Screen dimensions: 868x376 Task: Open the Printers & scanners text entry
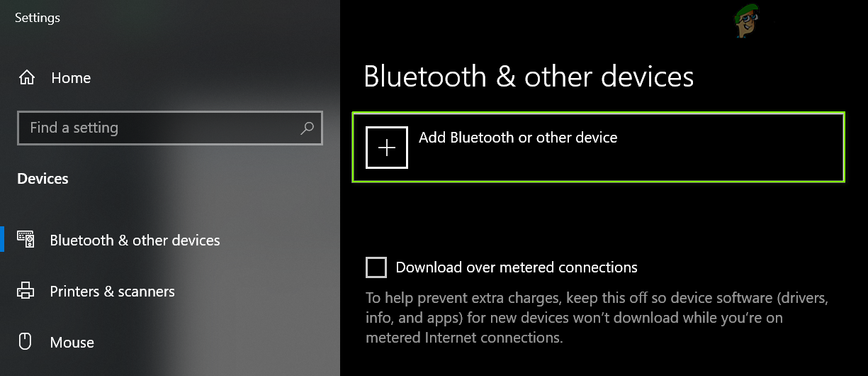(x=112, y=292)
